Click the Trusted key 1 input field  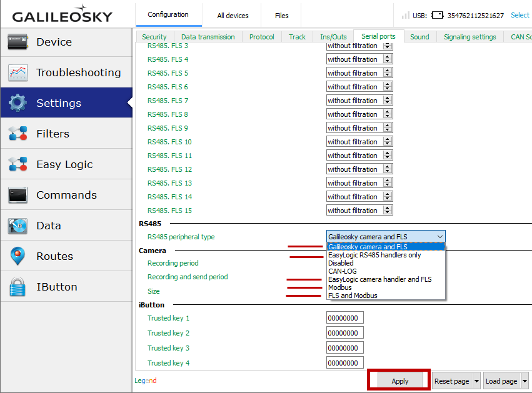pyautogui.click(x=344, y=318)
